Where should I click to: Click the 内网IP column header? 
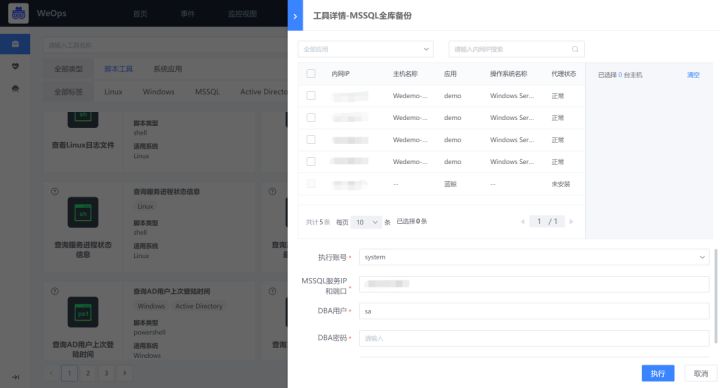click(x=340, y=73)
